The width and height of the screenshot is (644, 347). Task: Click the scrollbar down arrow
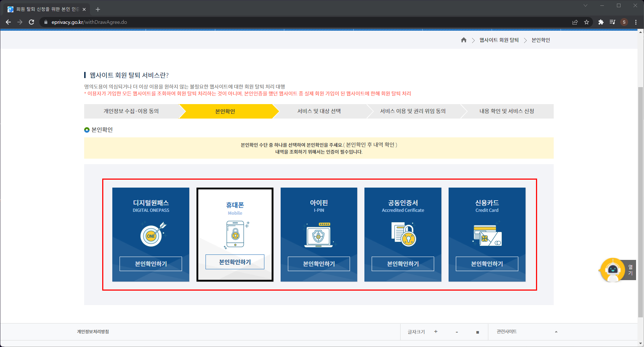(641, 343)
